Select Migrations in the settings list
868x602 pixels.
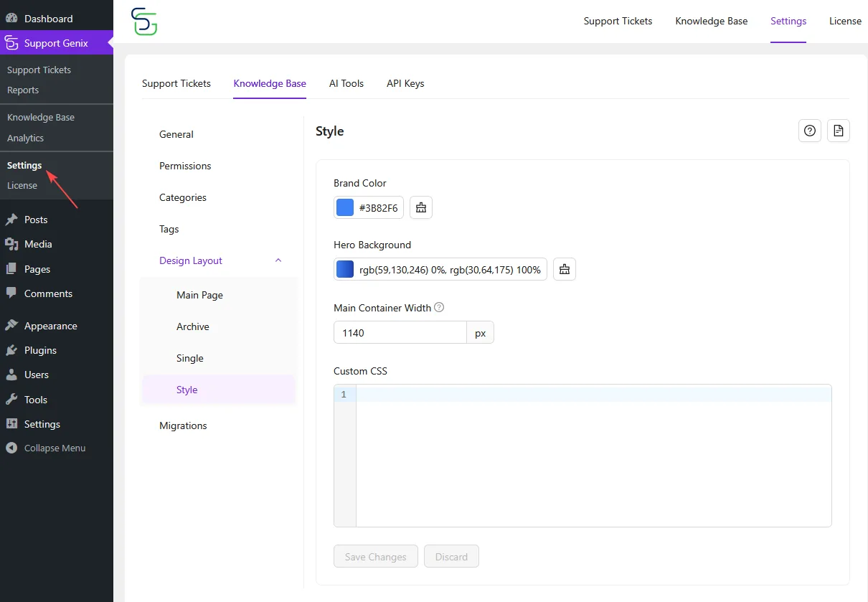(x=183, y=425)
